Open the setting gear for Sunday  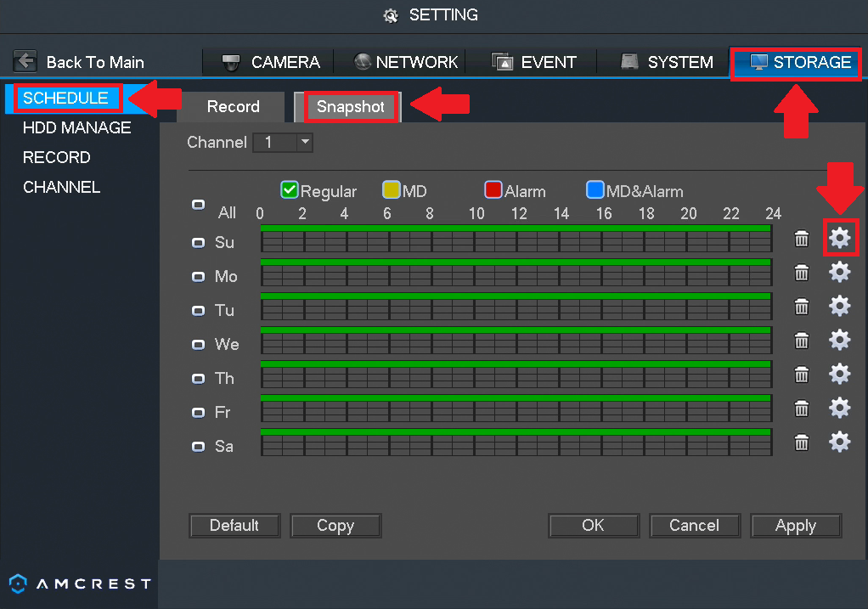(x=840, y=238)
